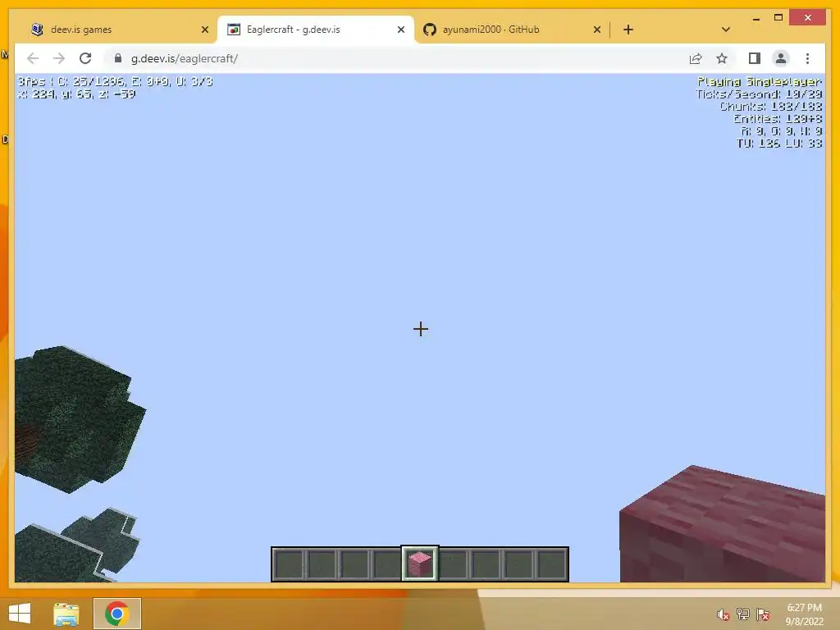
Task: Close the ayunami2000 GitHub tab
Action: (597, 30)
